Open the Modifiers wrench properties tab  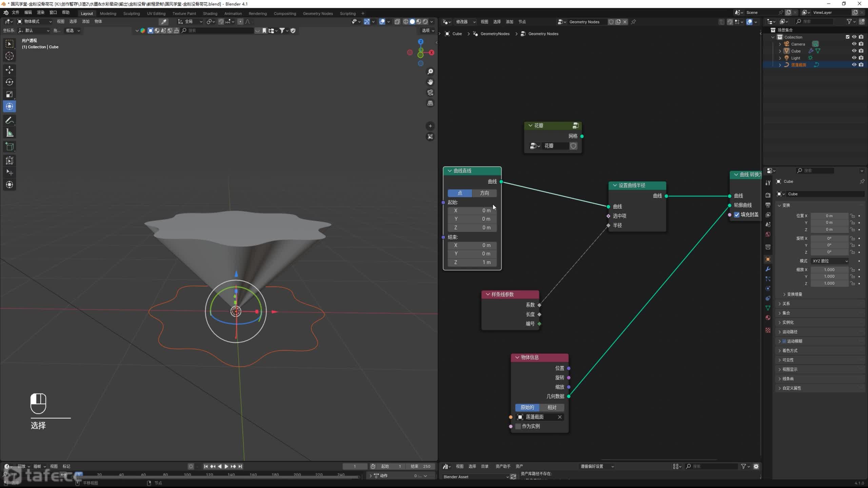tap(768, 269)
